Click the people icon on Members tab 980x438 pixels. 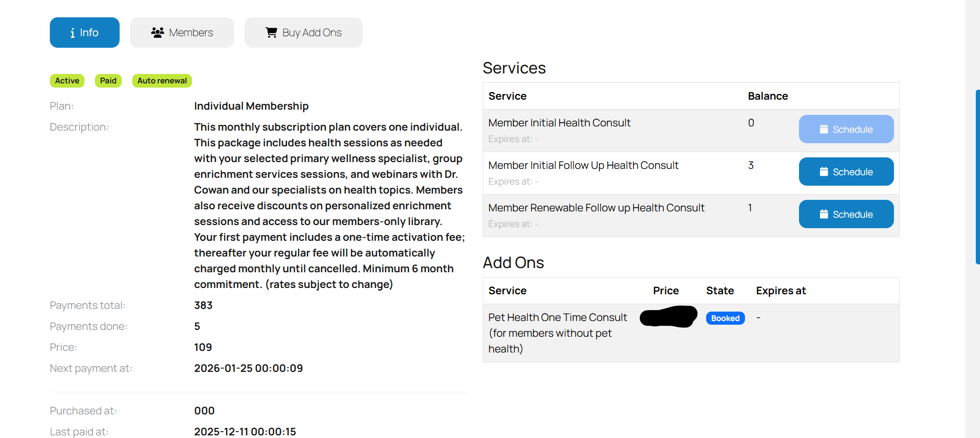(x=157, y=33)
